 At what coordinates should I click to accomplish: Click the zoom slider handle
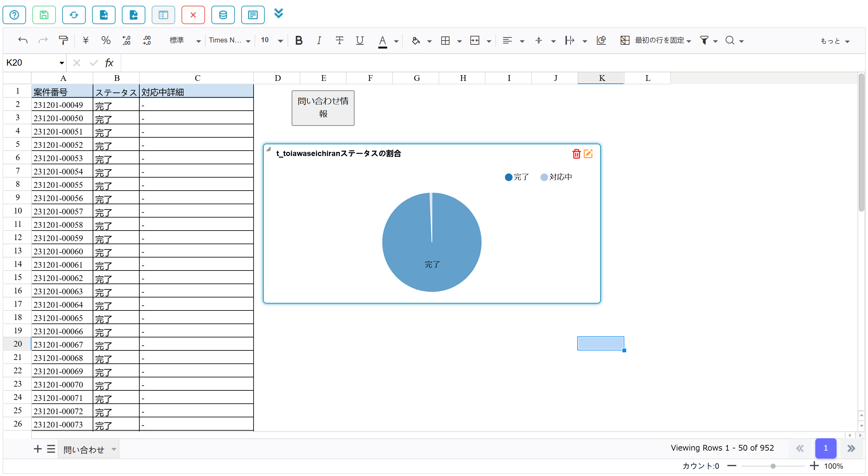tap(773, 466)
